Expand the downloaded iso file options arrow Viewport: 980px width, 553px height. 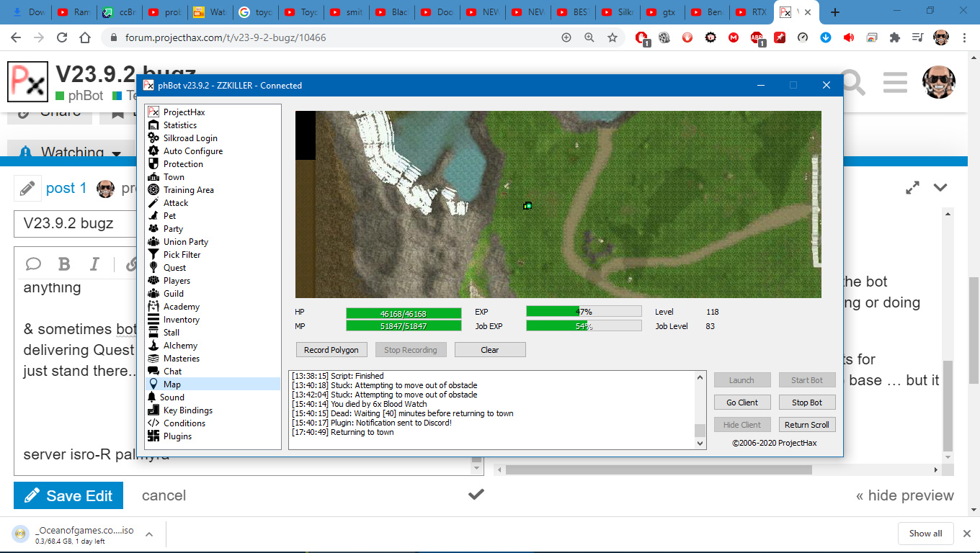click(x=149, y=534)
